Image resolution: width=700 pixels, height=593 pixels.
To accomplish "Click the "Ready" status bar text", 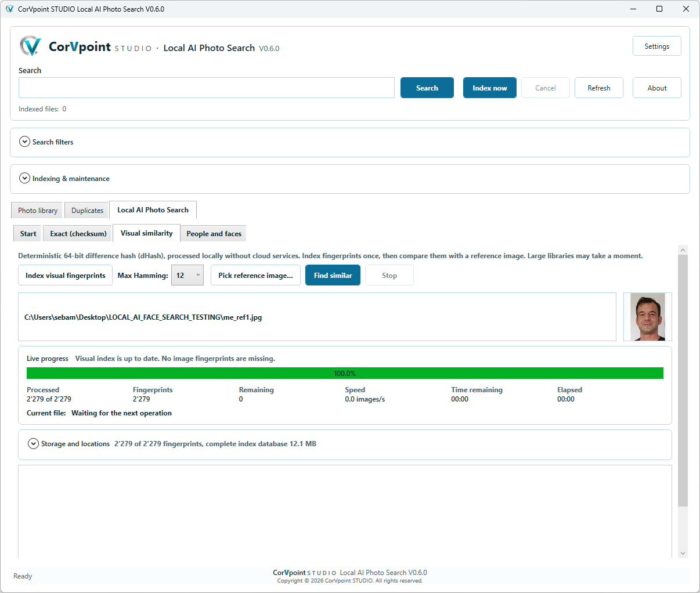I will pyautogui.click(x=23, y=576).
